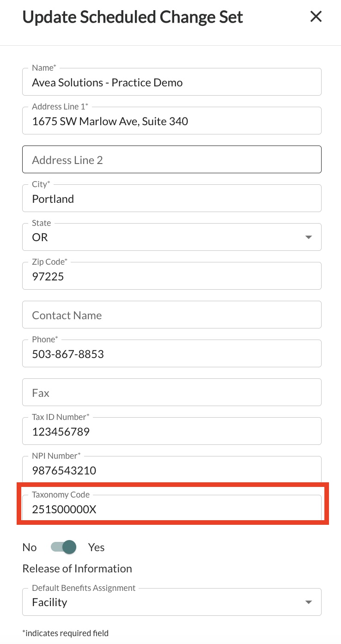Click the "No" label beside the switch
Screen dimensions: 341x644
30,547
